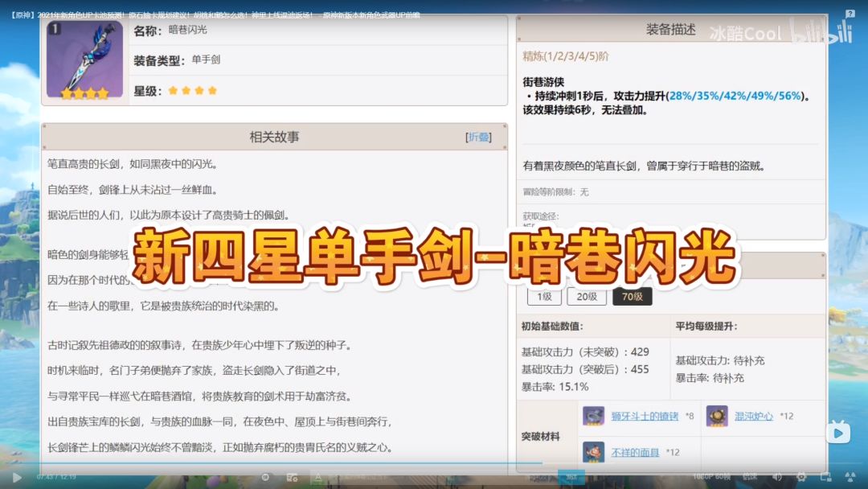
Task: Click the 暴击率: 15.1% value
Action: [x=555, y=387]
